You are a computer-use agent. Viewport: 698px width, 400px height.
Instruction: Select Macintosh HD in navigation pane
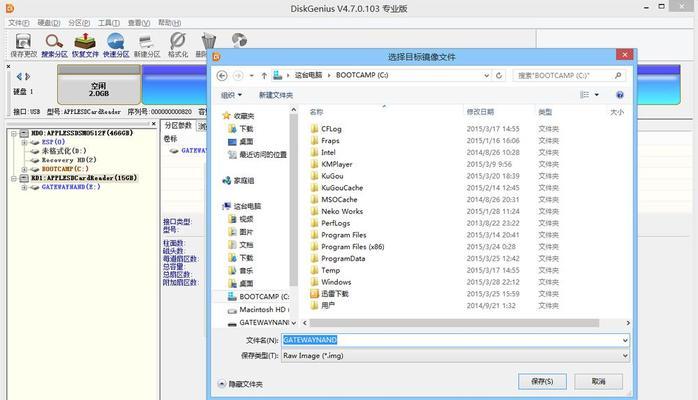259,309
